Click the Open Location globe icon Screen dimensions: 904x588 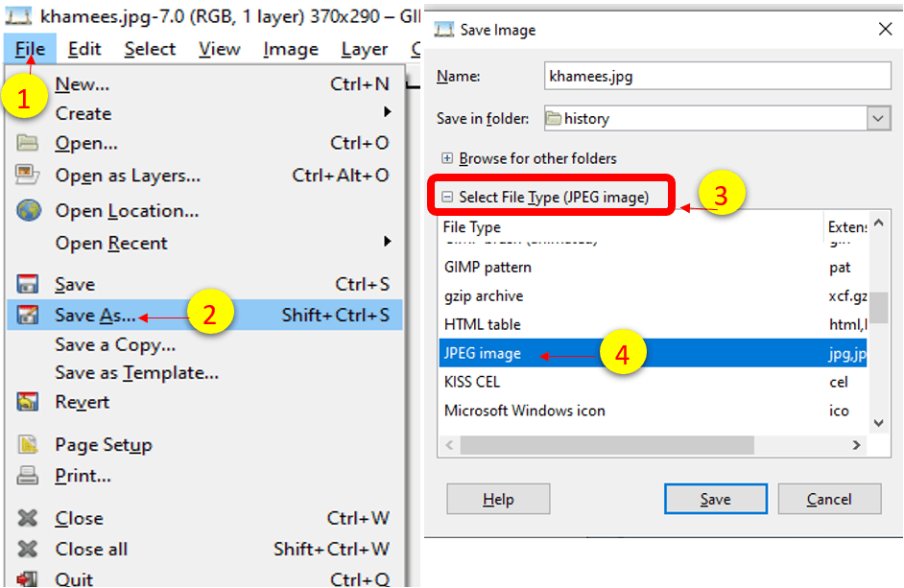click(x=28, y=210)
